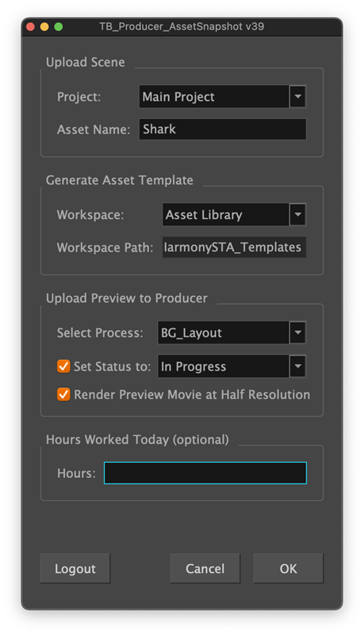Click the Asset Name field containing Shark
Viewport: 364px width, 635px height.
pos(222,129)
